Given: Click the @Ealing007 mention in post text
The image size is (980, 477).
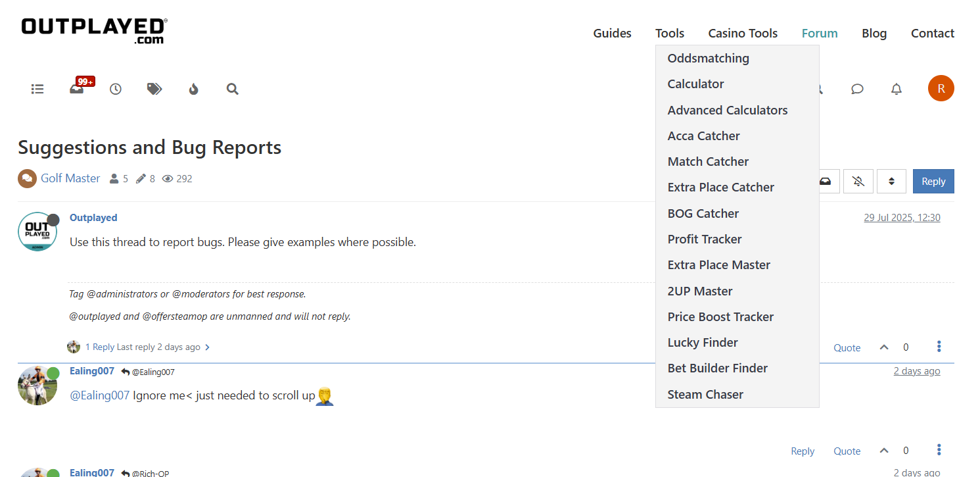Looking at the screenshot, I should (x=100, y=395).
